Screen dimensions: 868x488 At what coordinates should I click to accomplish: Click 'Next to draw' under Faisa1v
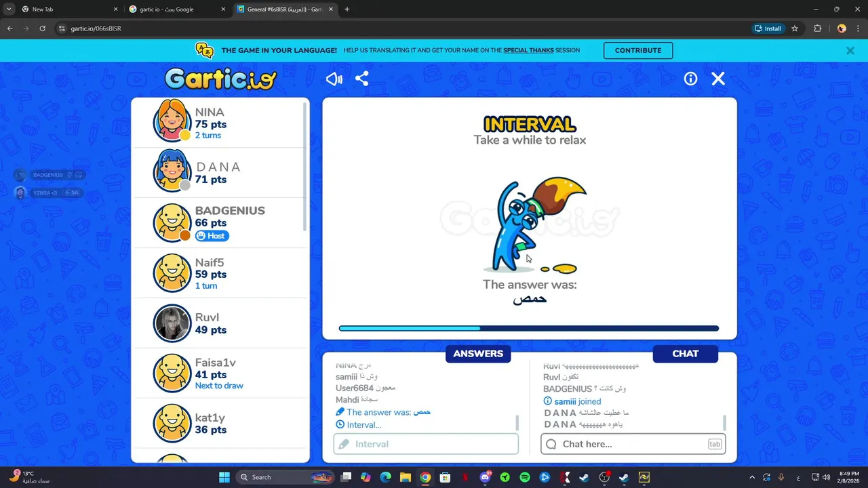click(219, 386)
